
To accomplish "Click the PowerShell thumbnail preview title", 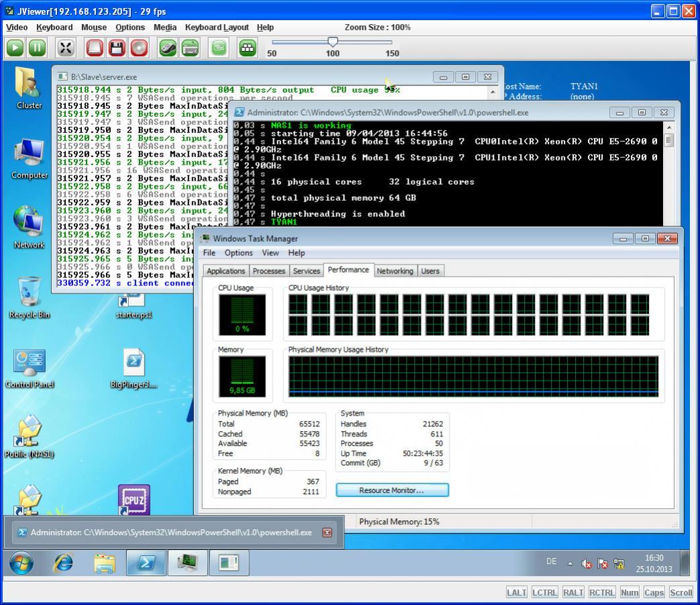I will pyautogui.click(x=171, y=532).
